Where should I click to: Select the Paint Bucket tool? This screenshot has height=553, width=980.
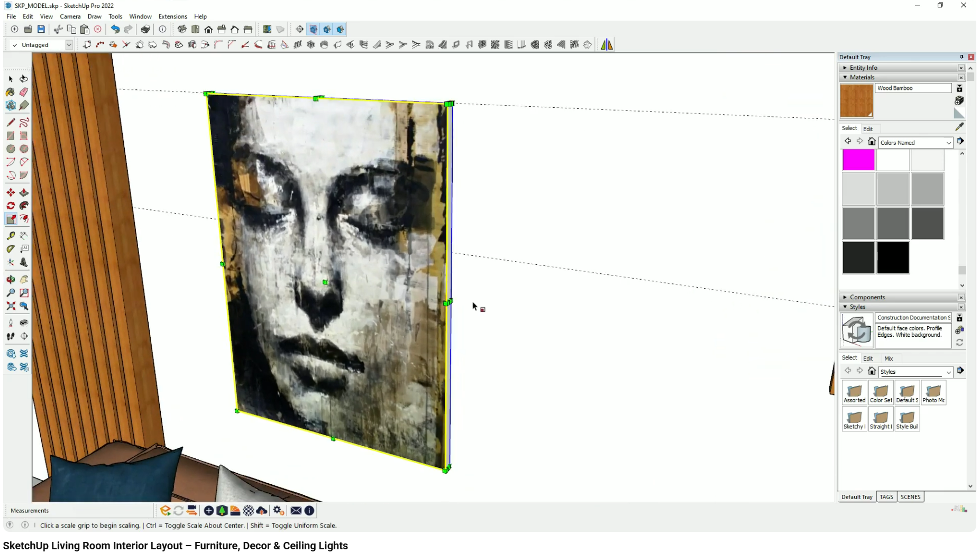tap(10, 92)
